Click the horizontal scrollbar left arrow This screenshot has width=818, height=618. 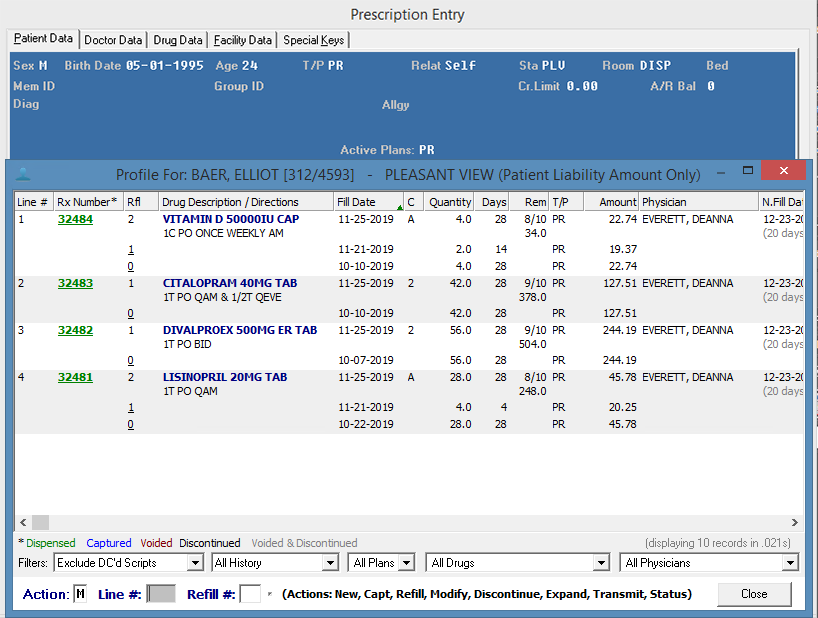point(21,522)
